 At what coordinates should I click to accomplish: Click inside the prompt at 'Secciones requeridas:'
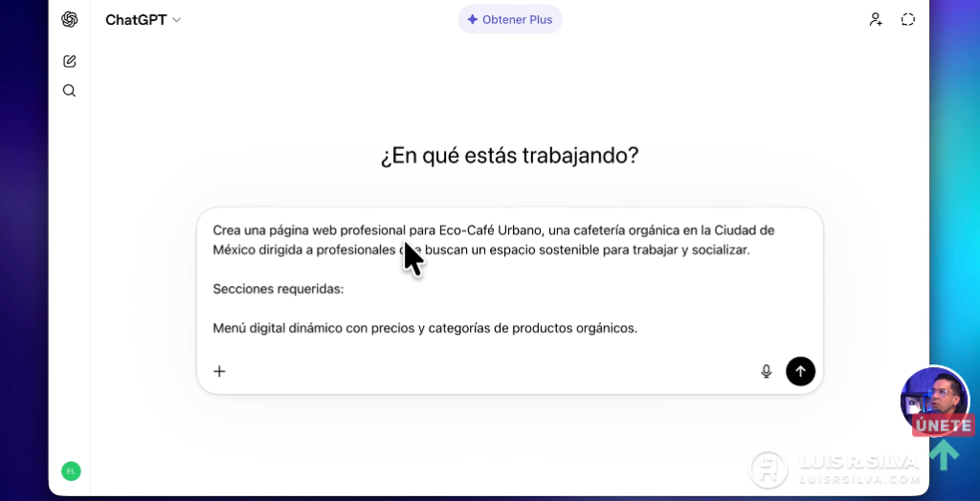click(278, 290)
